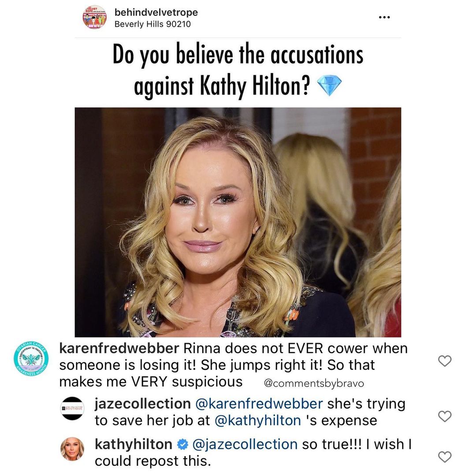Open the three-dot post options menu
The width and height of the screenshot is (476, 476).
384,17
